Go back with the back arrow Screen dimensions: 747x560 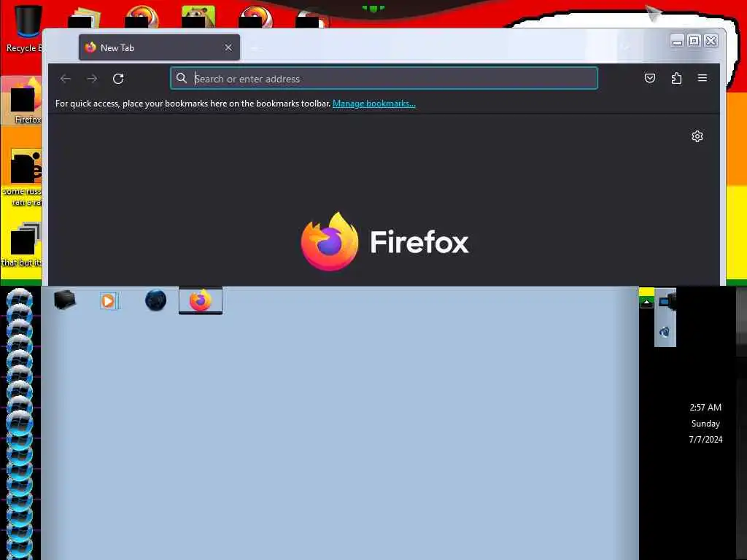tap(66, 79)
